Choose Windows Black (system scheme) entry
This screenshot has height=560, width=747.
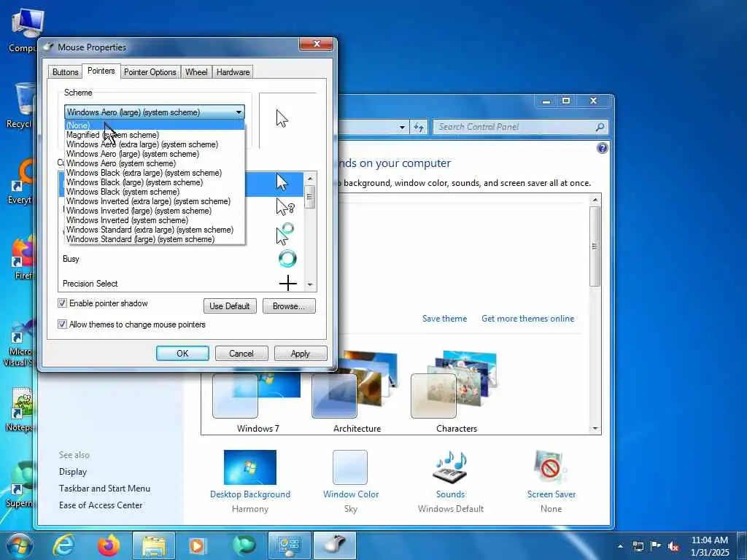coord(155,192)
